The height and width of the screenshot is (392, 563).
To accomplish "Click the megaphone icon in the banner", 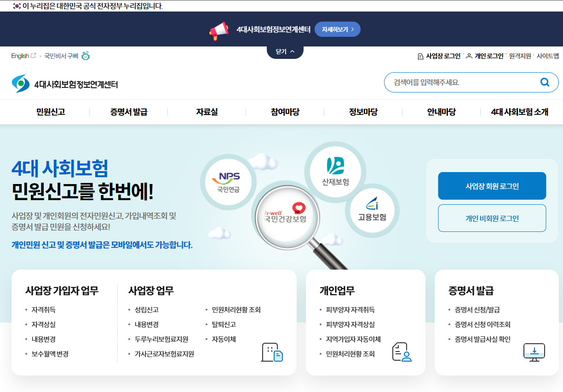I will tap(219, 30).
